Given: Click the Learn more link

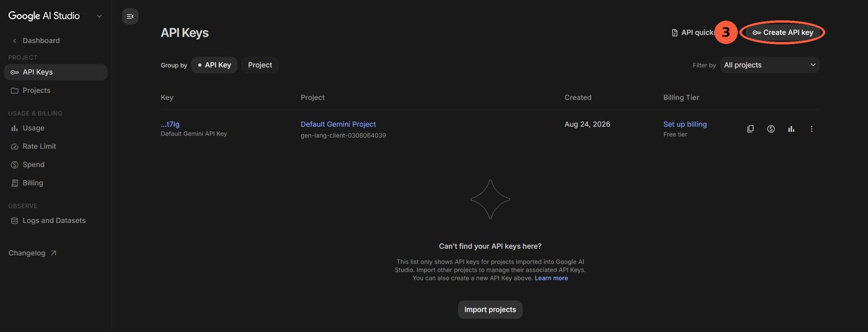Looking at the screenshot, I should coord(551,278).
